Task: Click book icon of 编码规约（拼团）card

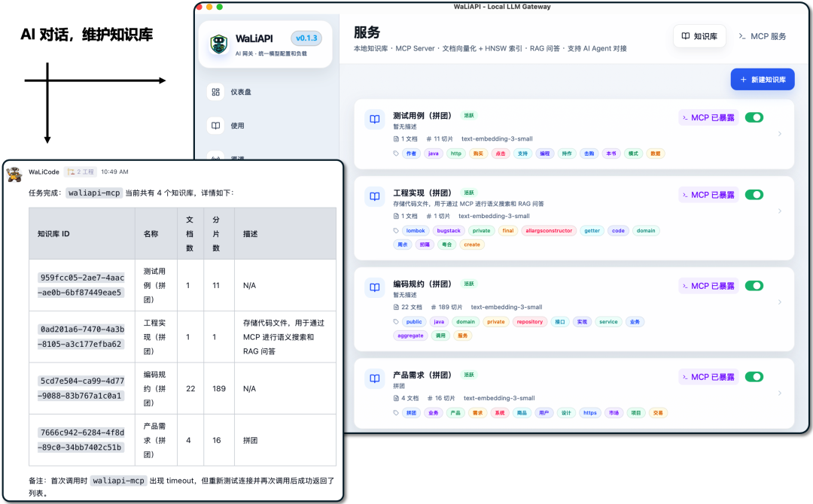Action: pyautogui.click(x=374, y=287)
